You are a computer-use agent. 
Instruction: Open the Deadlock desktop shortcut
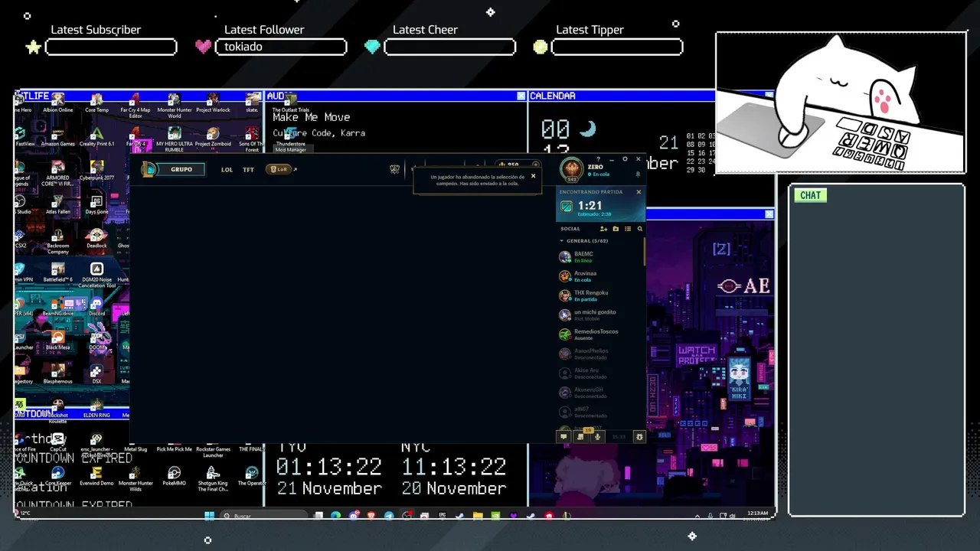coord(96,237)
